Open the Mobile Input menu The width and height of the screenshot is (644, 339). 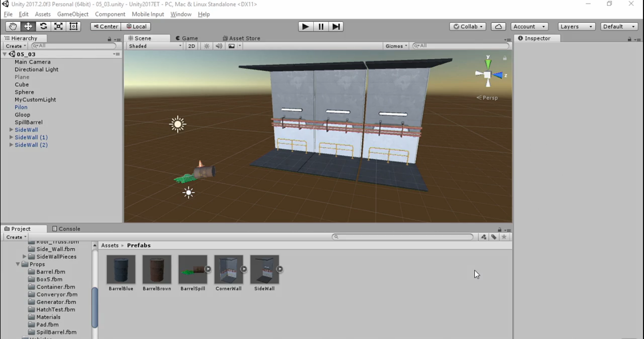pyautogui.click(x=148, y=14)
